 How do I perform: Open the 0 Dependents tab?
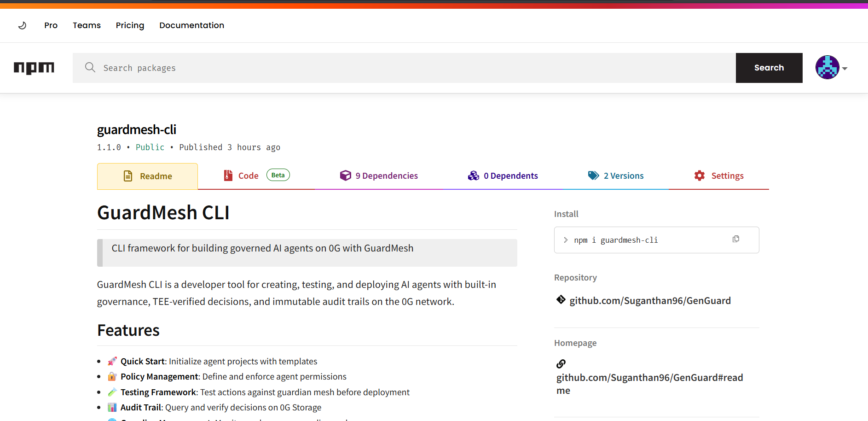(x=503, y=175)
